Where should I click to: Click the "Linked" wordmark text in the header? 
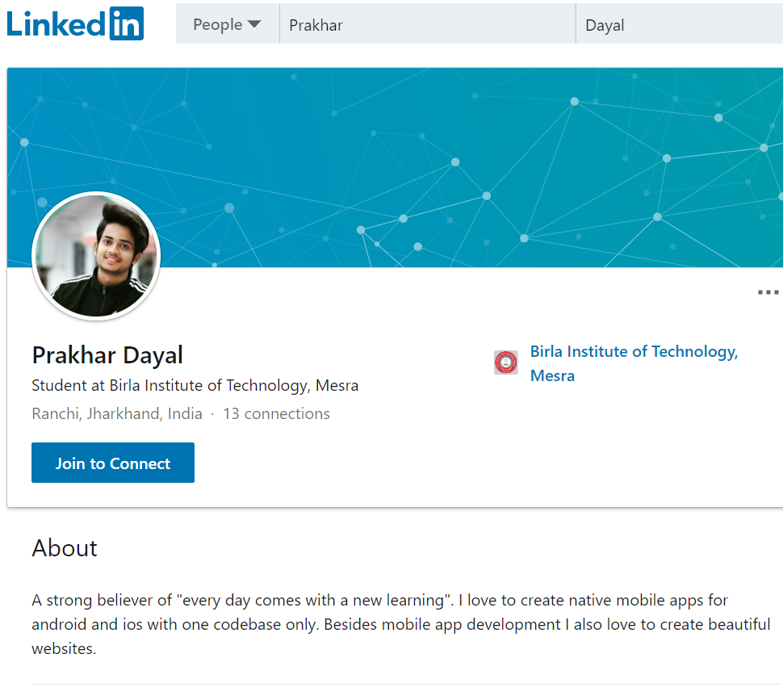[57, 23]
